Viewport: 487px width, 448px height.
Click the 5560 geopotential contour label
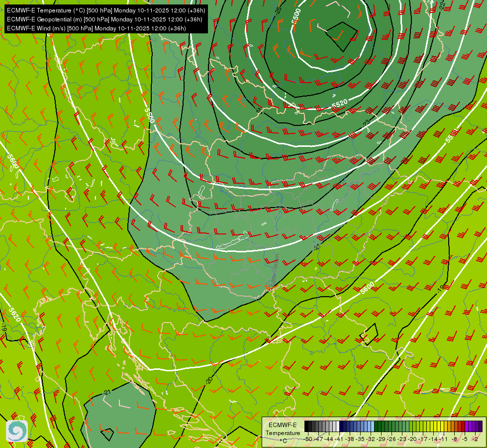click(x=149, y=115)
